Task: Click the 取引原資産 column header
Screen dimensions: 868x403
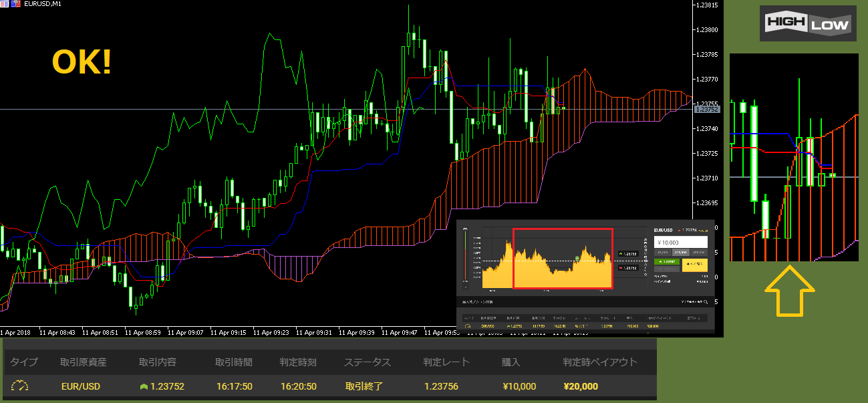Action: pyautogui.click(x=83, y=362)
